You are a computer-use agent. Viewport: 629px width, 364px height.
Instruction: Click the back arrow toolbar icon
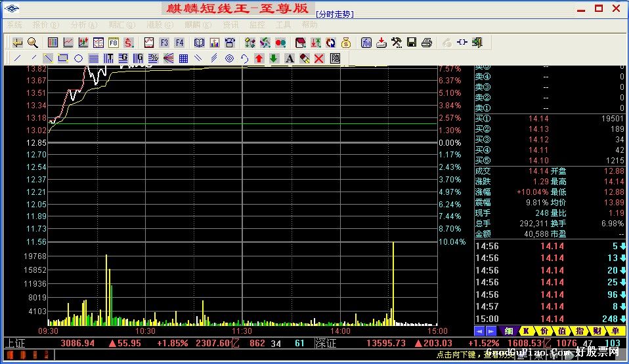click(x=18, y=43)
